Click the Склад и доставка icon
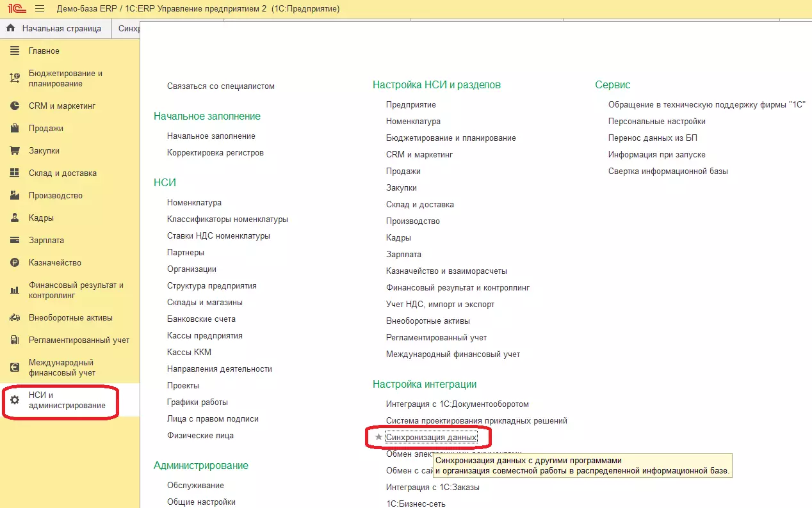The height and width of the screenshot is (508, 812). click(15, 173)
